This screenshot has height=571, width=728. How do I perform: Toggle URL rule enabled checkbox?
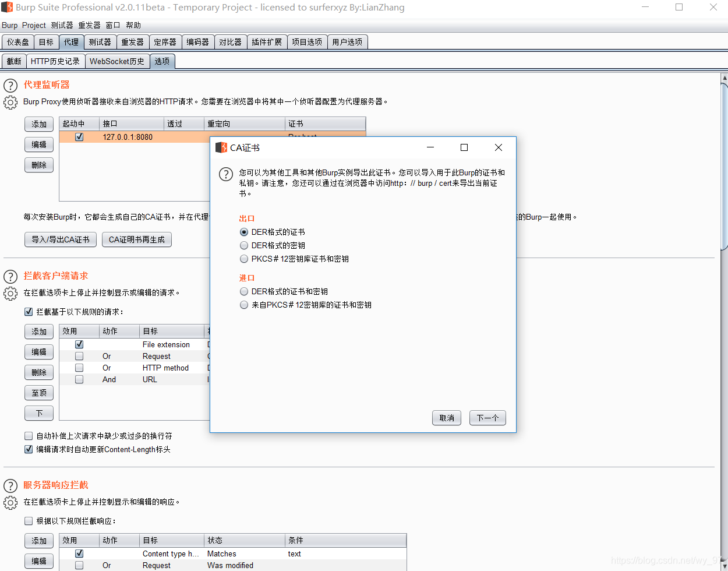point(79,379)
